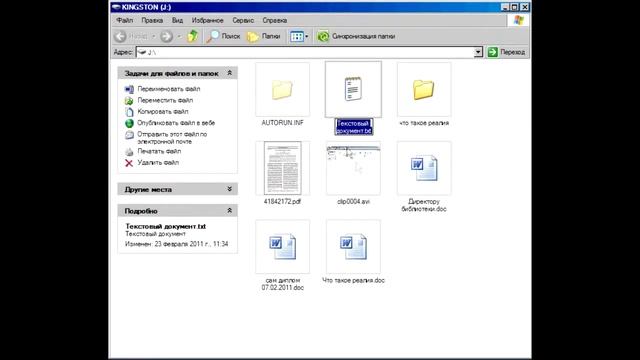The width and height of the screenshot is (640, 360).
Task: Collapse the Подробно details panel
Action: click(x=229, y=210)
